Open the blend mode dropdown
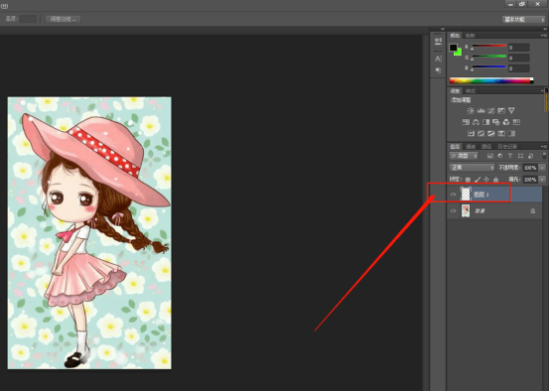550x392 pixels. tap(472, 168)
